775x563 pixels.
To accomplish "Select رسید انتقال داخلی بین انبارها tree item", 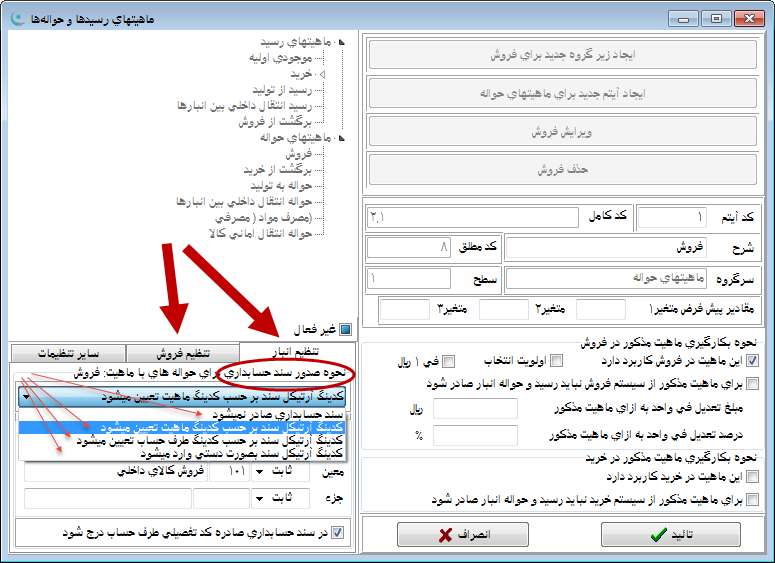I will (x=245, y=106).
